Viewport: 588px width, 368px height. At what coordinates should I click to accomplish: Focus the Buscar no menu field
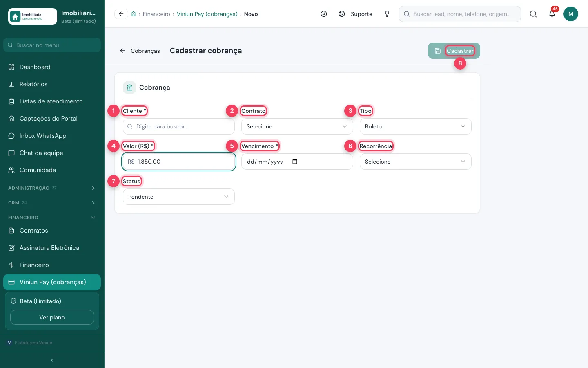point(52,45)
